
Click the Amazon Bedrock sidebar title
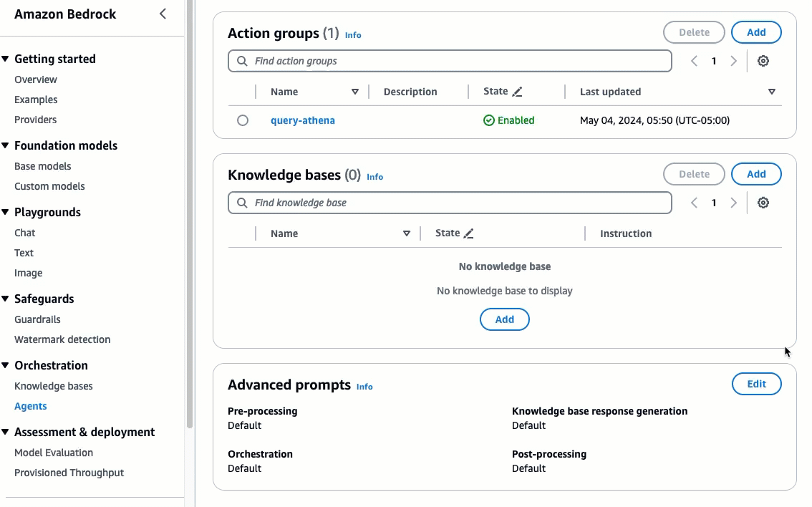click(x=65, y=14)
